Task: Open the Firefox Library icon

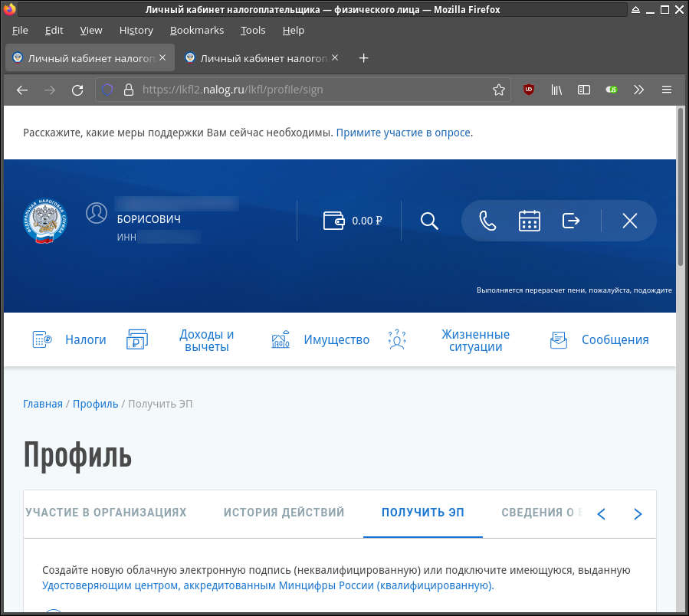Action: coord(556,90)
